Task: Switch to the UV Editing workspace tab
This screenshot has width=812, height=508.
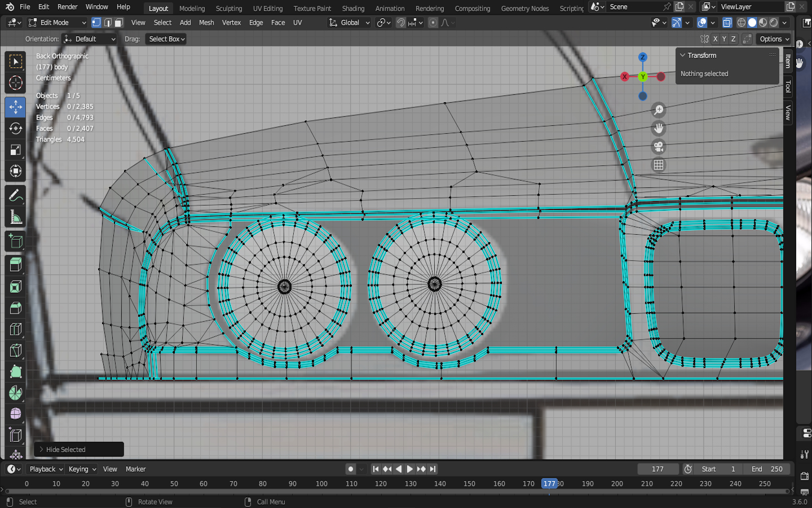Action: 267,8
